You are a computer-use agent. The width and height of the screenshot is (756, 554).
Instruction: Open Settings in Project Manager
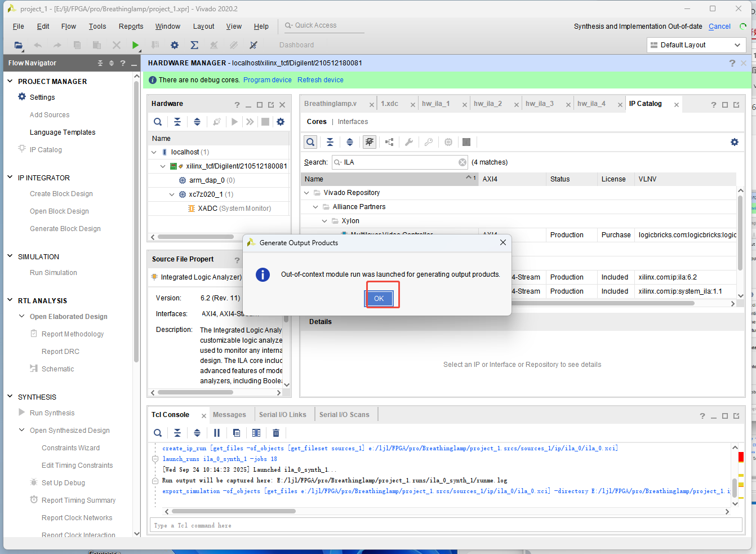42,97
